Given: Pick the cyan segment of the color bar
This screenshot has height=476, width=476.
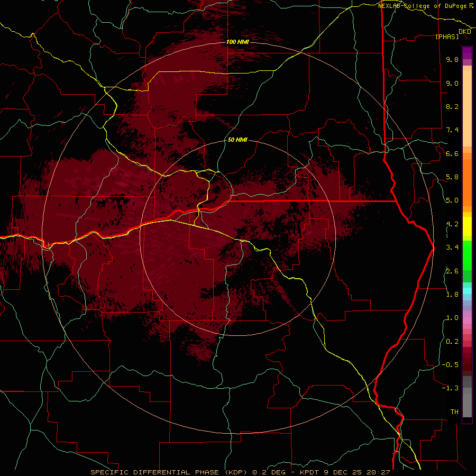Looking at the screenshot, I should coord(467,291).
